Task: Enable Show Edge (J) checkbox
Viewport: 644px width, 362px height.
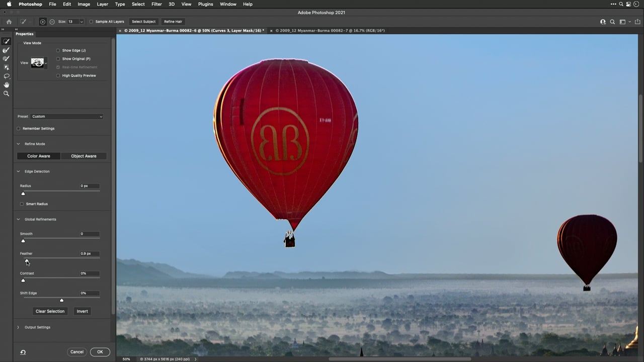Action: pos(58,50)
